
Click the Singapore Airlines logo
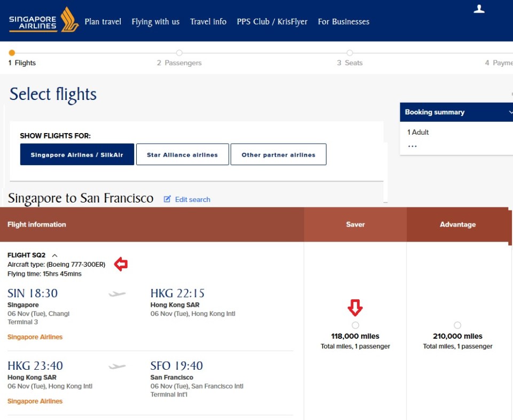pyautogui.click(x=44, y=20)
